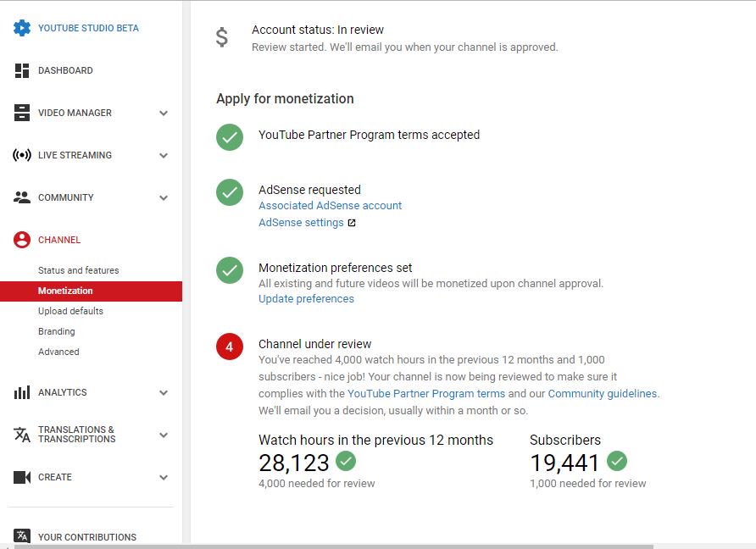Screen dimensions: 756x549
Task: Open the Associated AdSense account link
Action: [330, 206]
